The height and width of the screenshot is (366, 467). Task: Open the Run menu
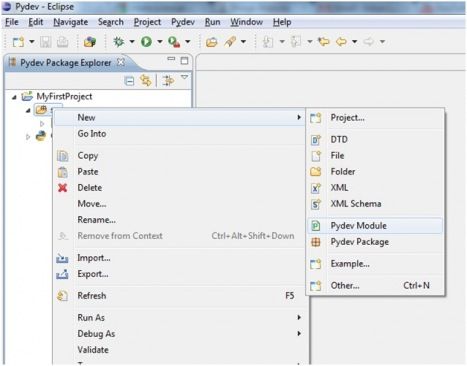(x=212, y=22)
